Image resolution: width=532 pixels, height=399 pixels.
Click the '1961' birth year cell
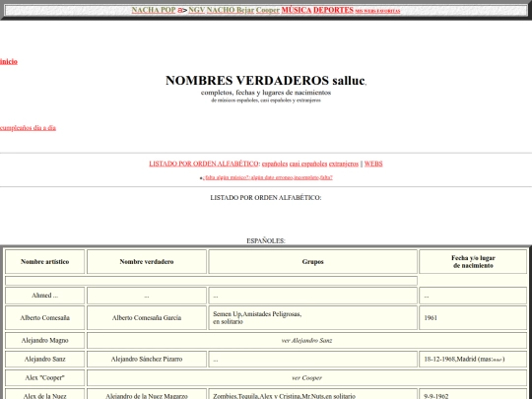point(473,318)
